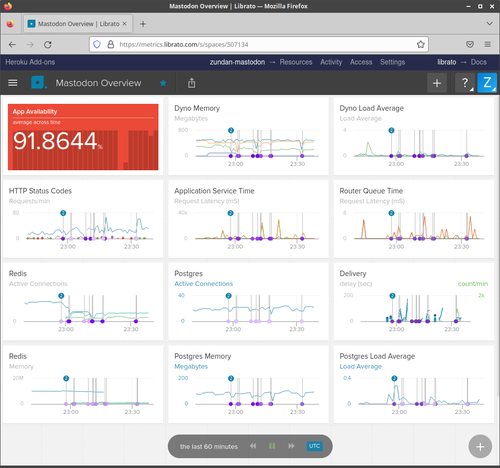The image size is (500, 468).
Task: Open Activity menu item
Action: [x=331, y=62]
